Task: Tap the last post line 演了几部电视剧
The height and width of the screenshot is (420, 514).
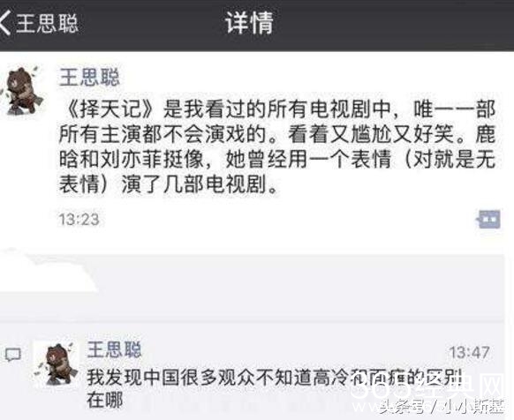Action: coord(169,184)
